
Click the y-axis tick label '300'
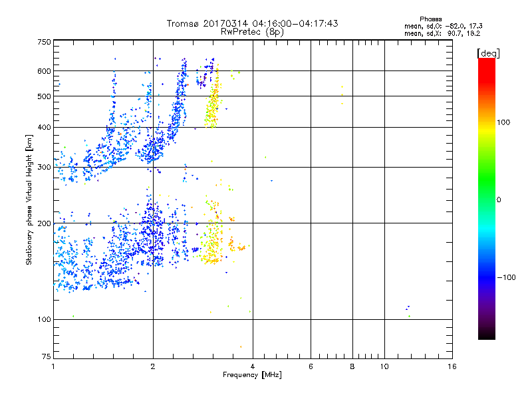(x=44, y=168)
